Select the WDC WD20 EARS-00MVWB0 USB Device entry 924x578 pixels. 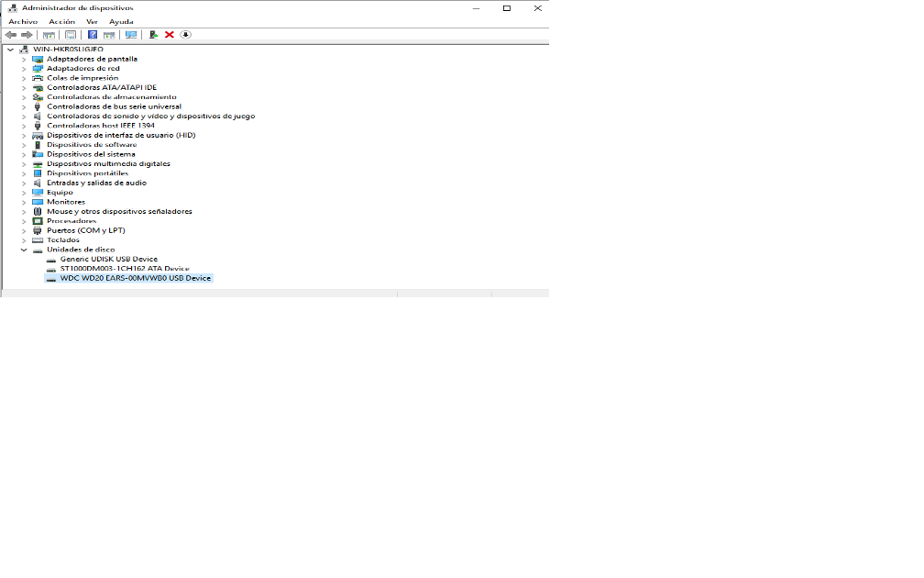tap(135, 278)
